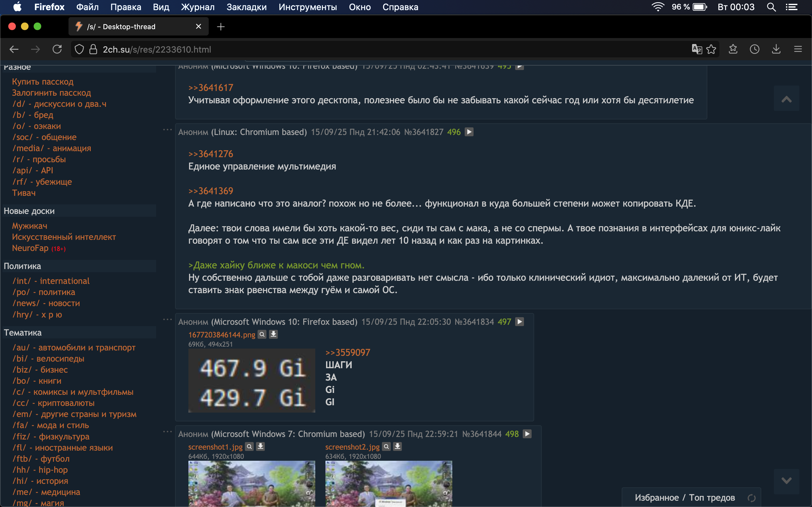Open the Firefox hamburger application menu
This screenshot has width=812, height=507.
[x=798, y=49]
